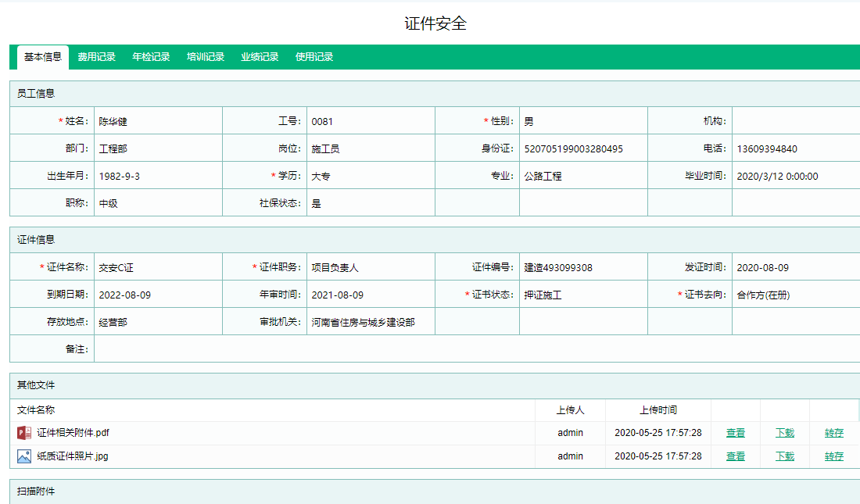Select the 使用记录 tab
Viewport: 860px width, 504px height.
coord(314,57)
